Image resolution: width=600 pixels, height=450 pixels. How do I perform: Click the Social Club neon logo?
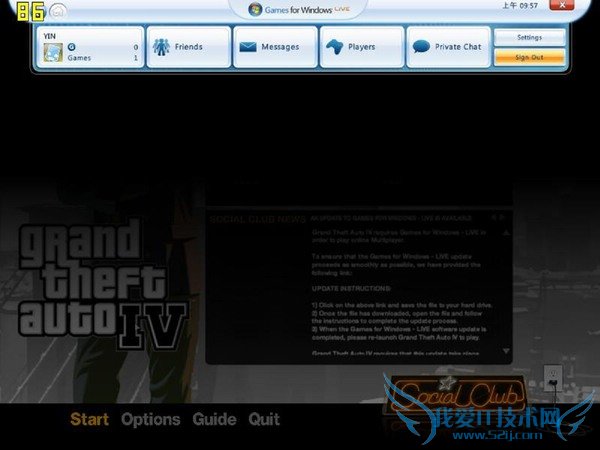pos(457,394)
